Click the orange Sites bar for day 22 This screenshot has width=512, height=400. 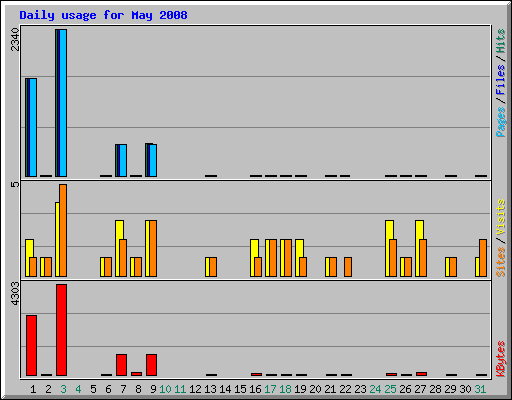pos(348,267)
